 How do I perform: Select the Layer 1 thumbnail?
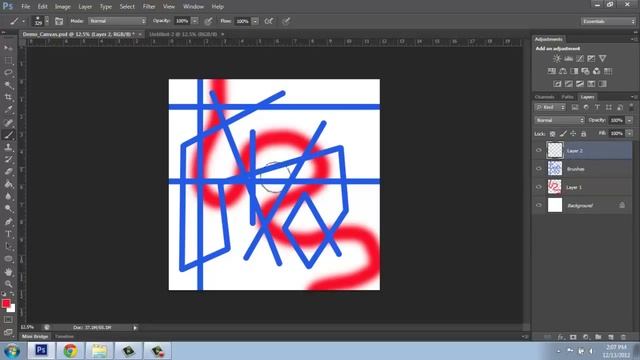[555, 187]
